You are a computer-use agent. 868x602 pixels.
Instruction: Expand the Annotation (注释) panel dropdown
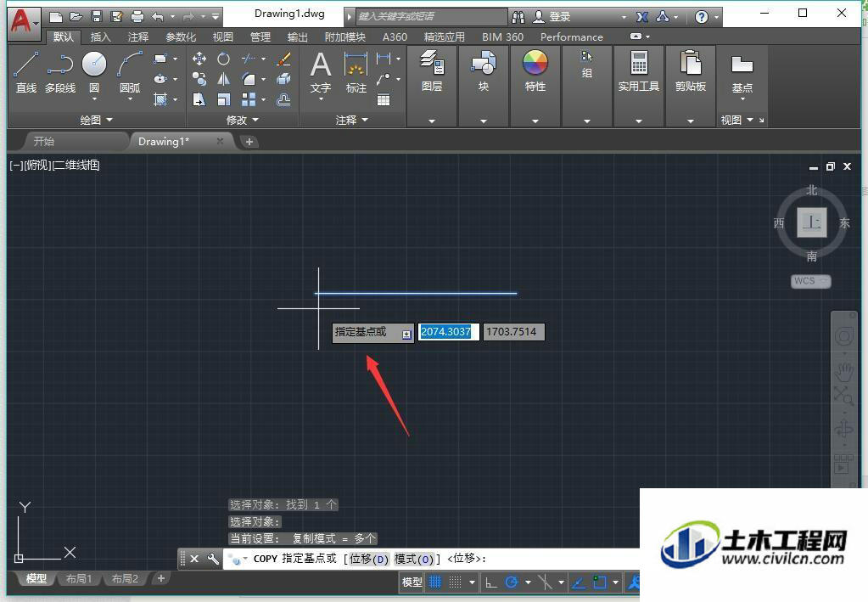pos(351,120)
